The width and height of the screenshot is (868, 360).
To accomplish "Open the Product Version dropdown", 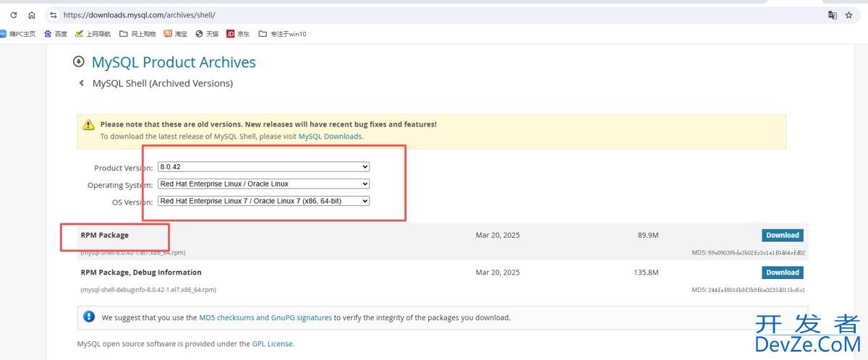I will pos(263,166).
